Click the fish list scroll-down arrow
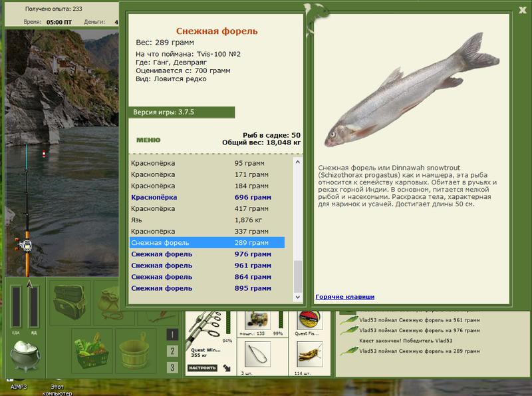 pos(297,297)
